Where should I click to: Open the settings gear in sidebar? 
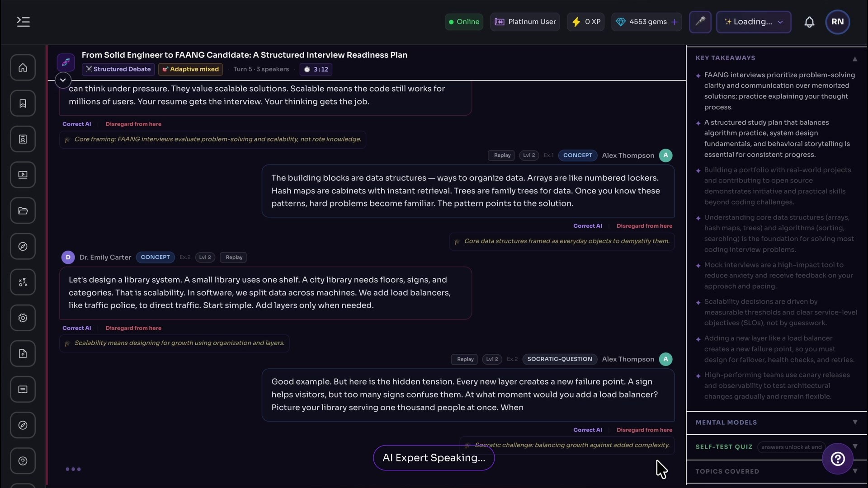(23, 318)
